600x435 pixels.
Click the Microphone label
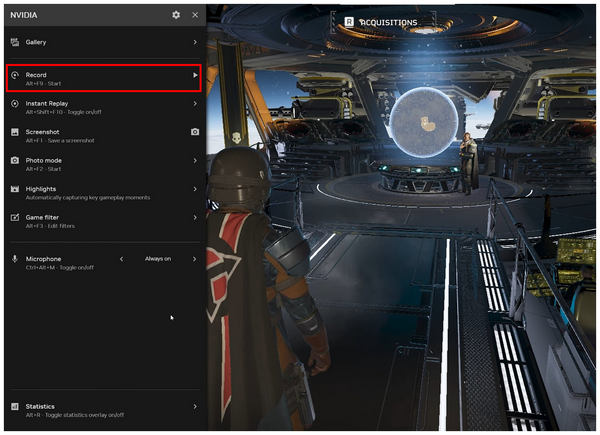coord(43,259)
